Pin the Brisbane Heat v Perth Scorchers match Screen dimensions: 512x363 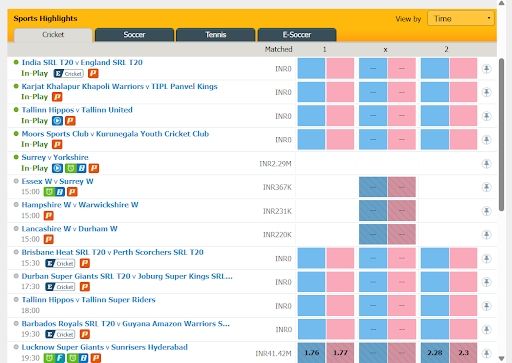tap(486, 259)
